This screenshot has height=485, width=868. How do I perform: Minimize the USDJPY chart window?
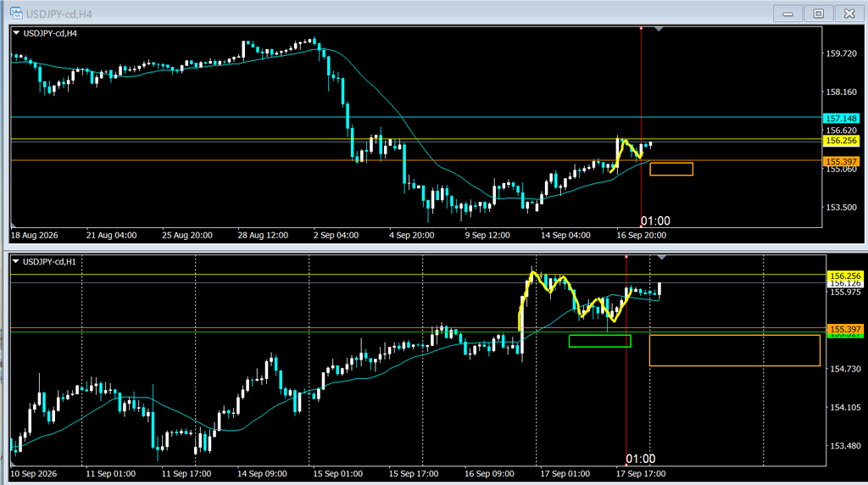pos(787,14)
